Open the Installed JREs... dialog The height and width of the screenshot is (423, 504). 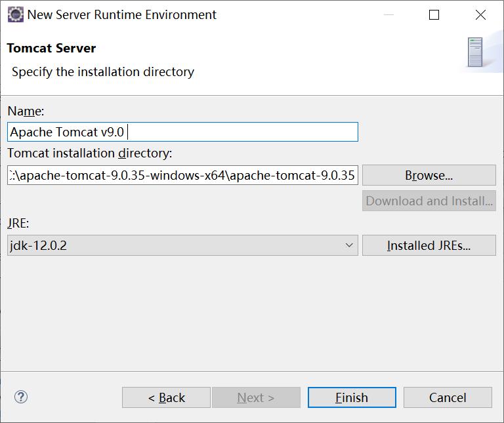pos(429,245)
